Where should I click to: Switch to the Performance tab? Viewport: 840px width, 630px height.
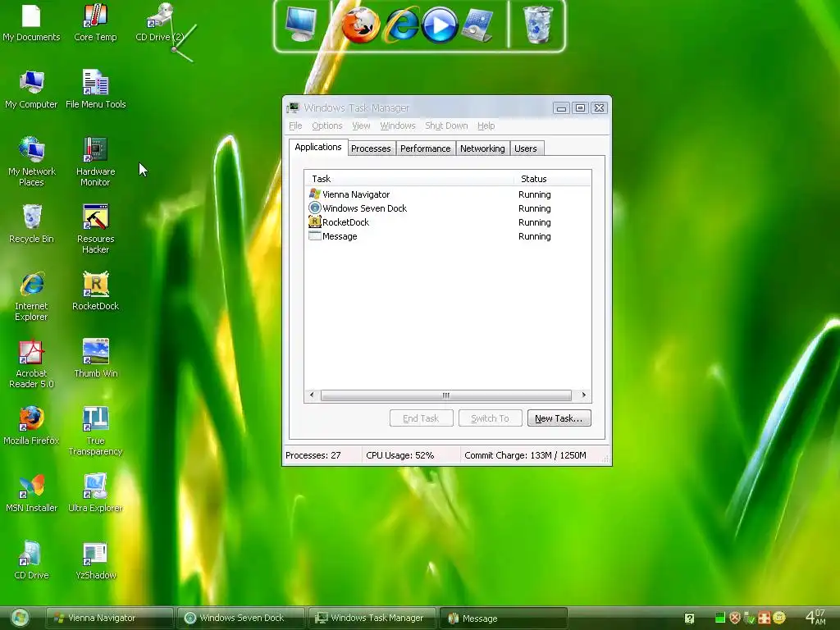tap(426, 148)
